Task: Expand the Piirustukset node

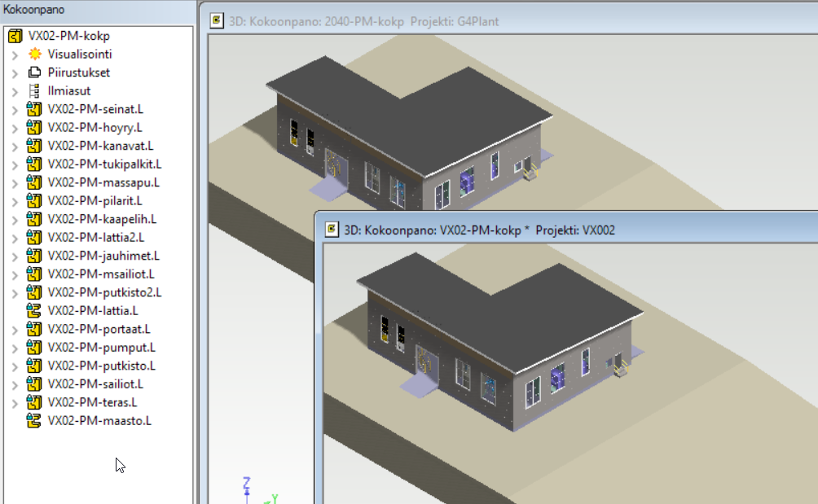Action: click(15, 73)
